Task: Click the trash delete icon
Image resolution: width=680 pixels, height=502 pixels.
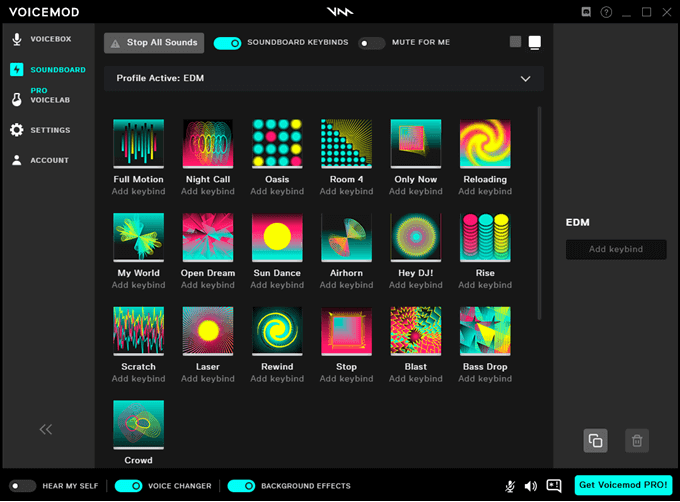Action: pos(634,440)
